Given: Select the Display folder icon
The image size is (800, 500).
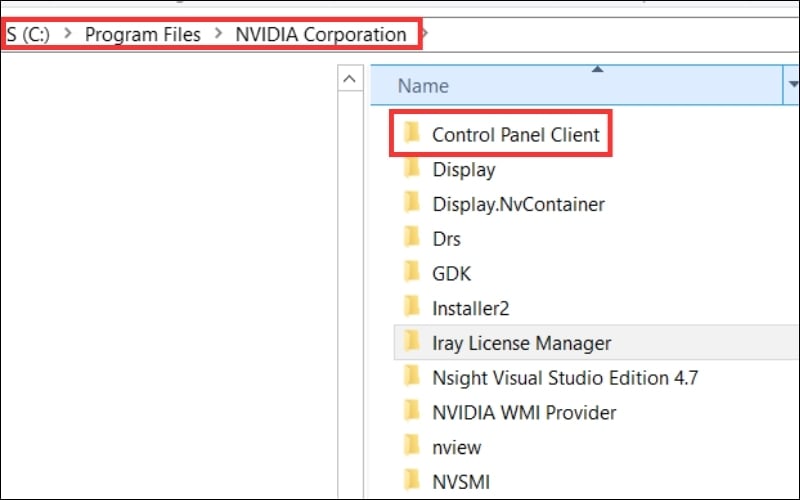Looking at the screenshot, I should point(410,169).
